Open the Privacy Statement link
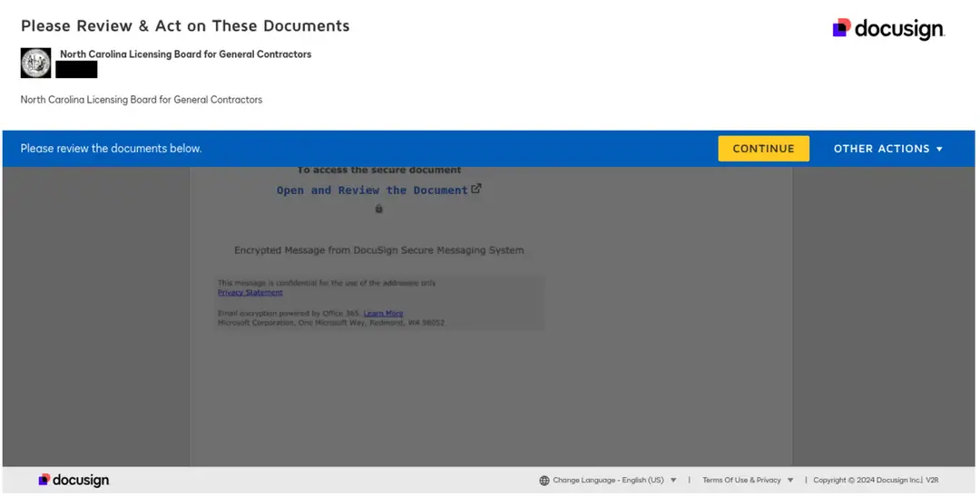This screenshot has width=980, height=496. [x=250, y=292]
